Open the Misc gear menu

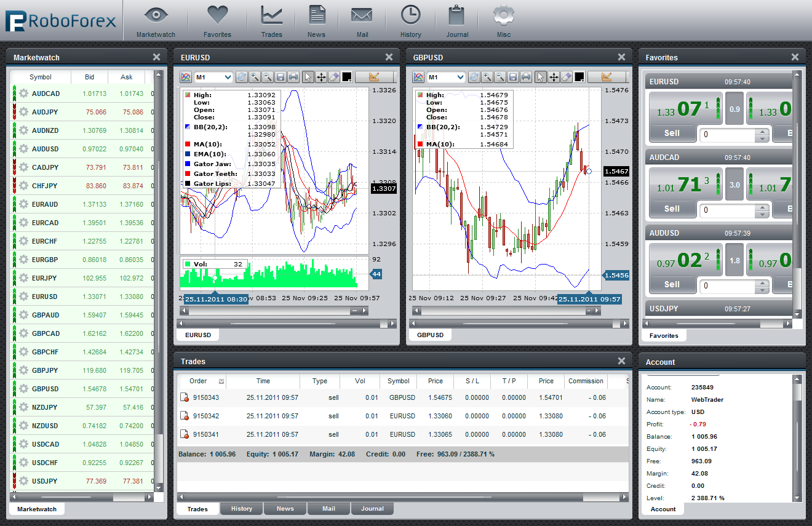504,21
